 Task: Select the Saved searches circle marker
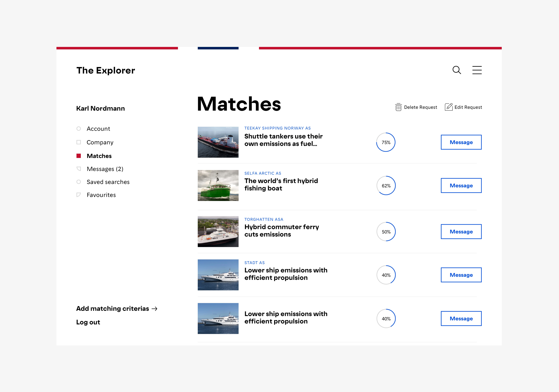(x=79, y=182)
